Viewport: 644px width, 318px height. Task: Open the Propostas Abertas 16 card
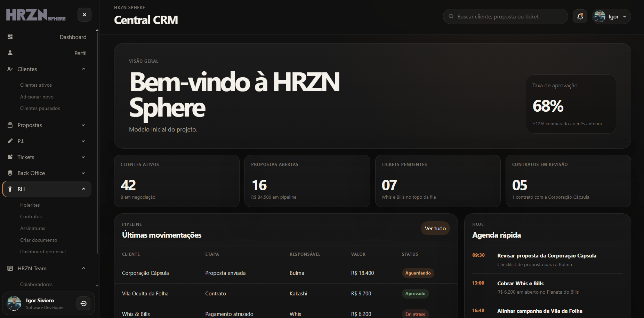click(307, 181)
